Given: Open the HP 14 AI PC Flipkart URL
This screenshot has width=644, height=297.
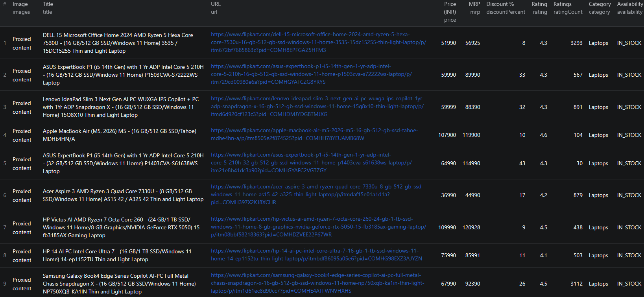Looking at the screenshot, I should 316,255.
